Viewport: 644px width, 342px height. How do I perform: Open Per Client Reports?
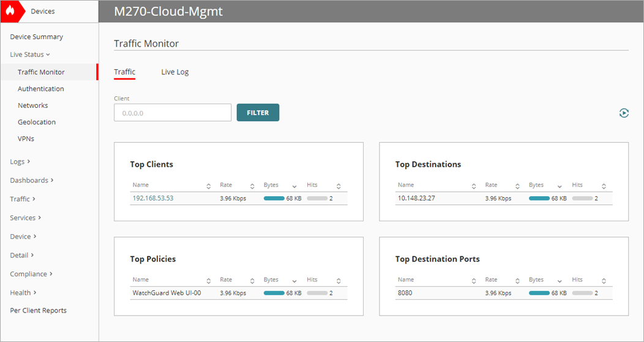pos(38,310)
